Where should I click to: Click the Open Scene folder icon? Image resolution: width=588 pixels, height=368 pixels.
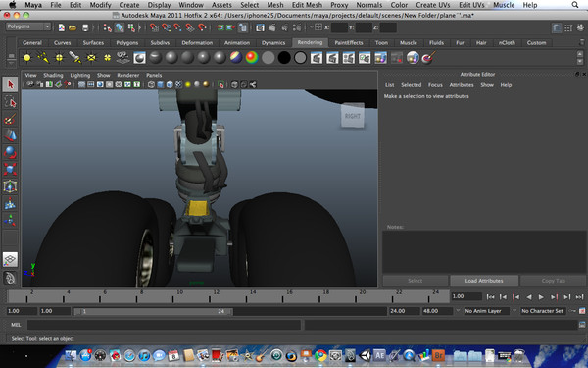[73, 27]
